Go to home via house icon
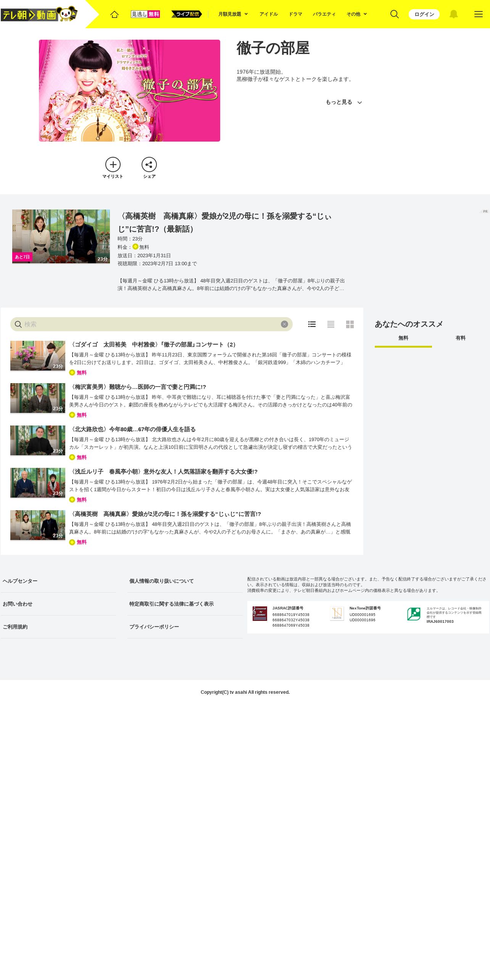490x980 pixels. pyautogui.click(x=114, y=14)
